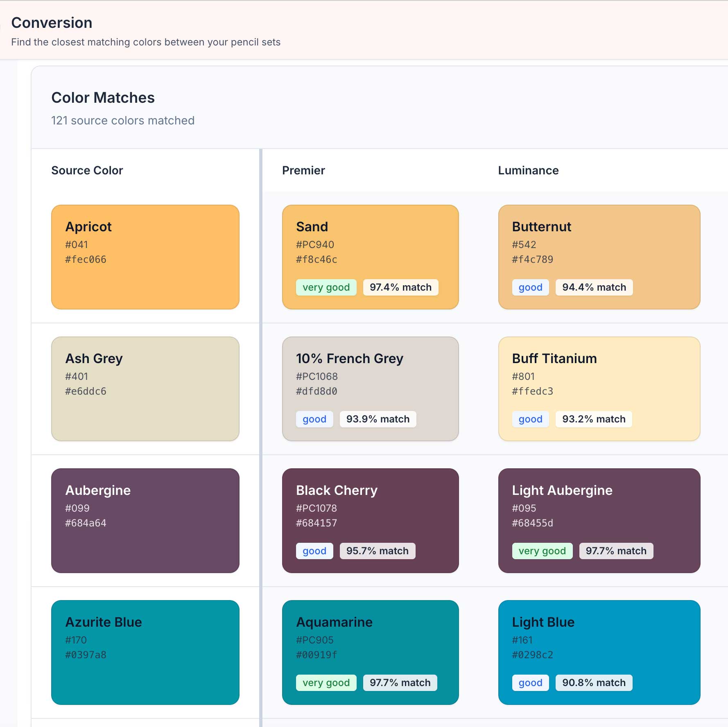Click the hex code #fec066
This screenshot has height=727, width=728.
point(86,260)
